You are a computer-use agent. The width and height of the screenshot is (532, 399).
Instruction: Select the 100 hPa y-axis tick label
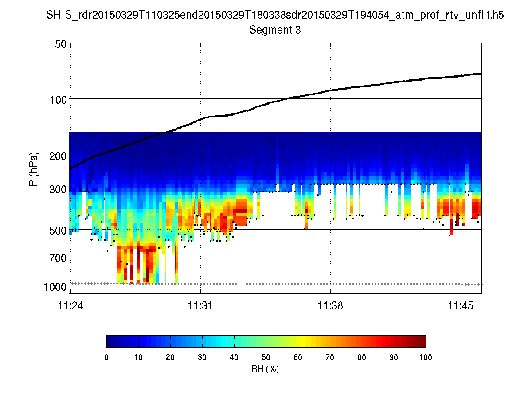tap(58, 99)
